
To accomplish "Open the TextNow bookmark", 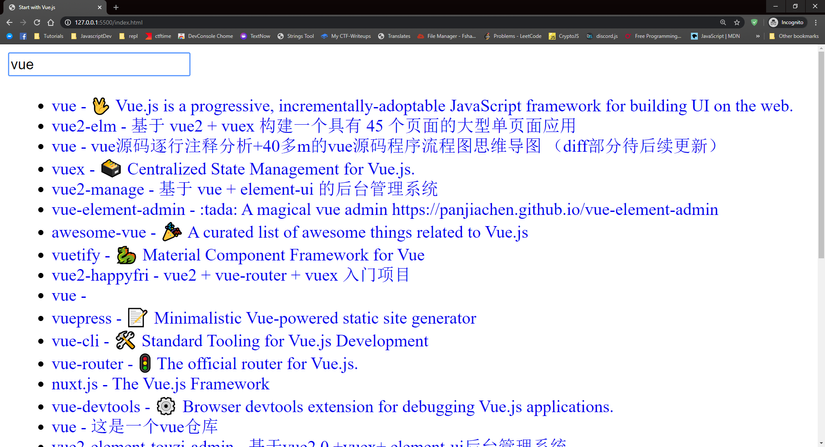I will [x=255, y=36].
